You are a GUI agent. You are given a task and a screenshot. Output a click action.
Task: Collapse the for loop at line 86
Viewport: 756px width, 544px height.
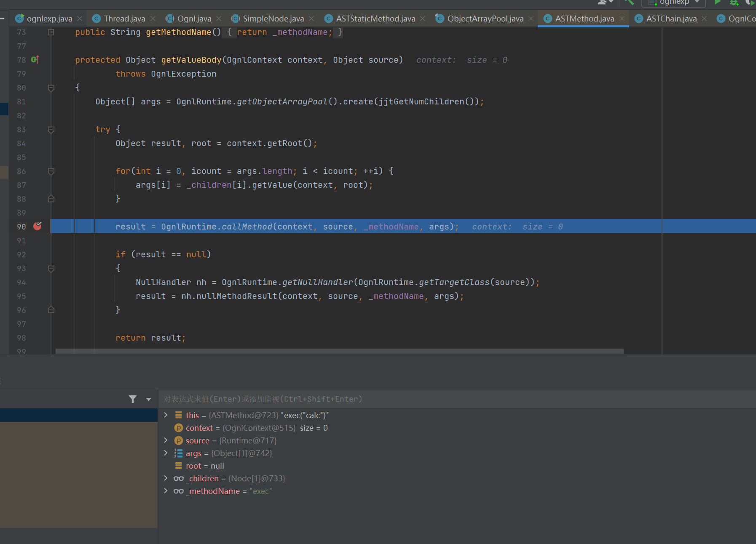51,171
